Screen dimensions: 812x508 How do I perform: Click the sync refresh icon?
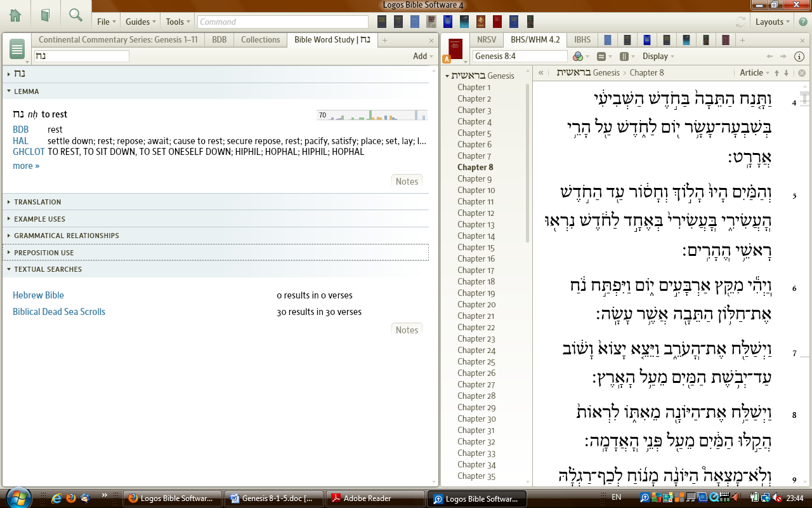click(x=740, y=22)
